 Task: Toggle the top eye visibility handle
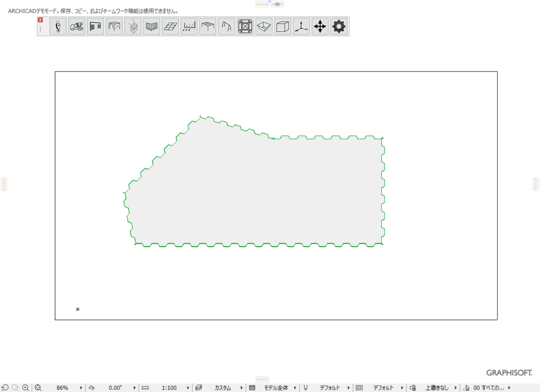(277, 4)
